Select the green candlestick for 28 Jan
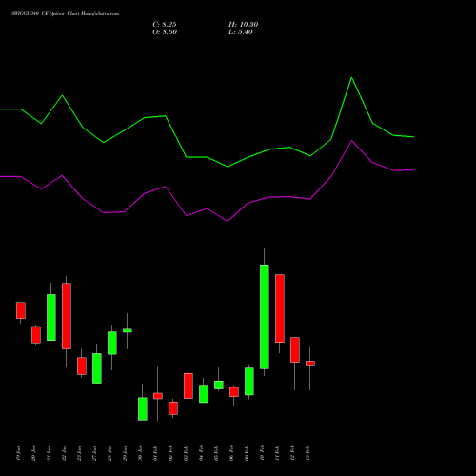This screenshot has height=476, width=476. tap(112, 343)
